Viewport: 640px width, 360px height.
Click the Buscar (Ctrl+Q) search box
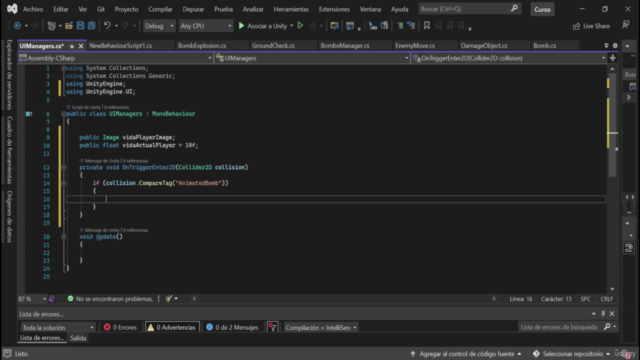(x=470, y=9)
